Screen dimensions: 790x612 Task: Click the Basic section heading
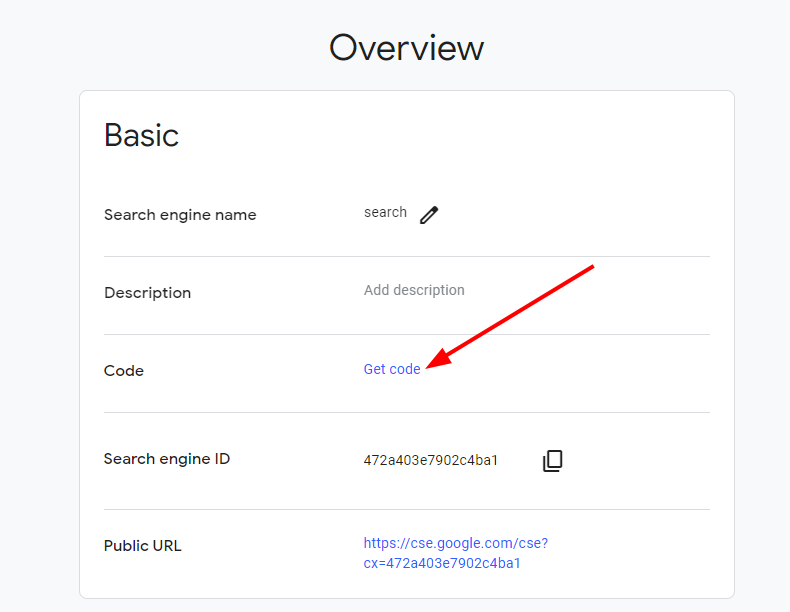(x=141, y=135)
